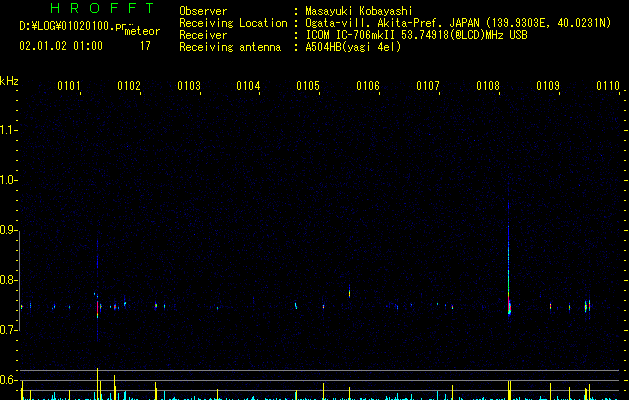Click the 0.7 frequency axis label
629x400 pixels.
coord(8,330)
